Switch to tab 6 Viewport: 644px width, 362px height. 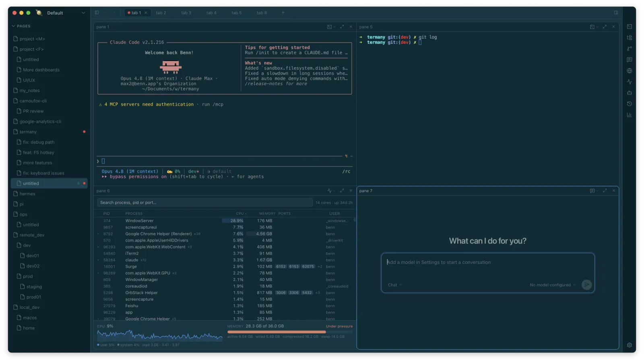click(x=262, y=13)
